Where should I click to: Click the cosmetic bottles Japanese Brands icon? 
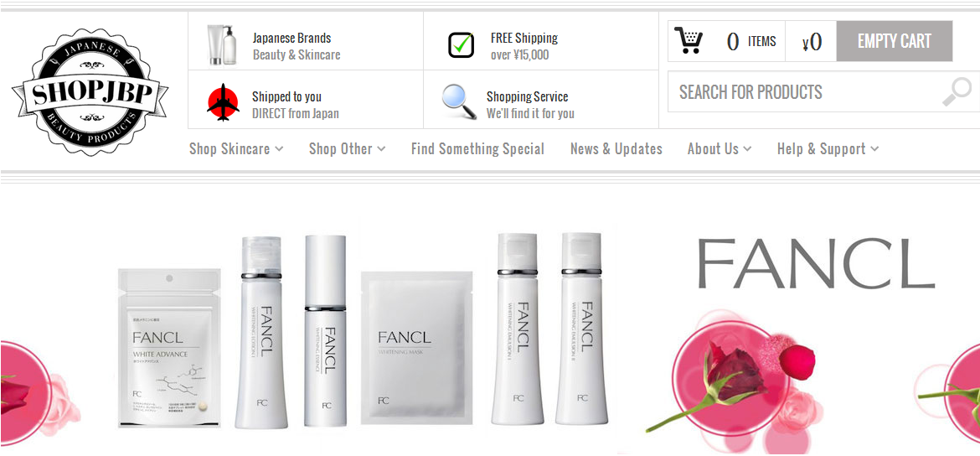point(223,45)
